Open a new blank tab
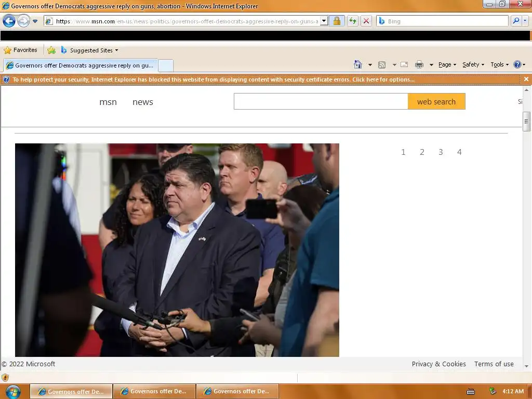 pyautogui.click(x=166, y=65)
